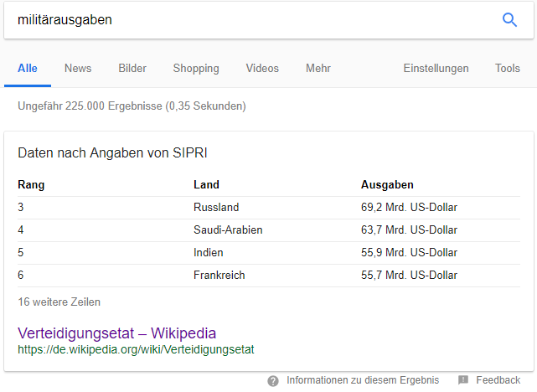Click the blue search magnifier icon
The image size is (537, 392).
click(x=509, y=20)
